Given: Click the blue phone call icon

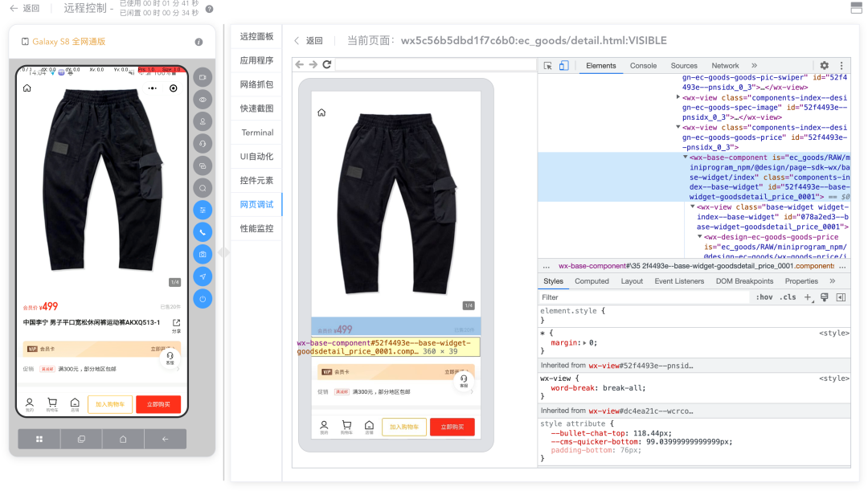Looking at the screenshot, I should [203, 232].
